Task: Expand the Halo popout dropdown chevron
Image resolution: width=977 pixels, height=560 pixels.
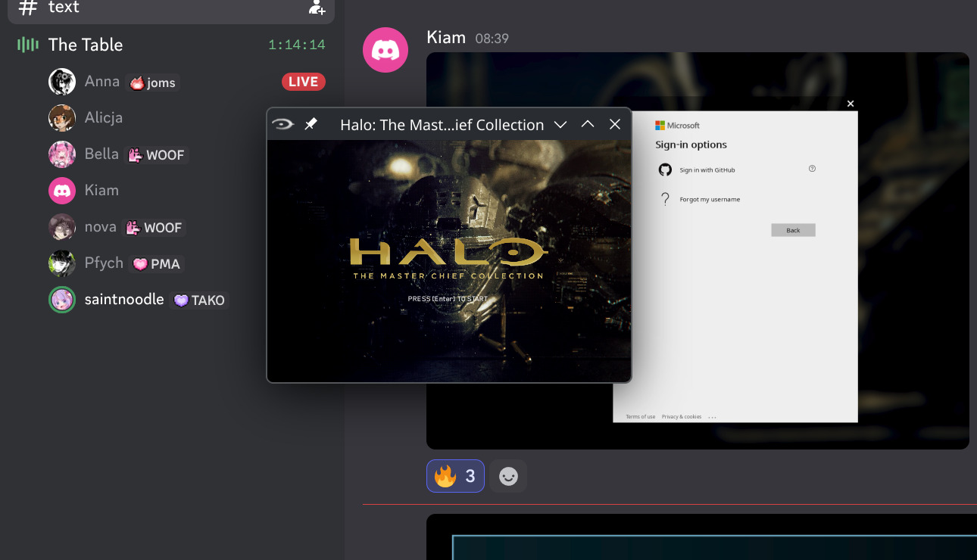Action: click(x=560, y=125)
